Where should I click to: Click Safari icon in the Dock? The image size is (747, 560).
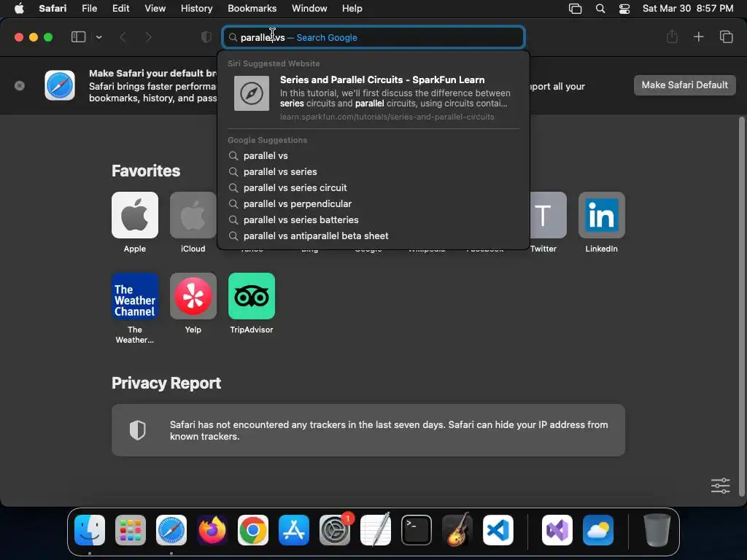point(171,530)
